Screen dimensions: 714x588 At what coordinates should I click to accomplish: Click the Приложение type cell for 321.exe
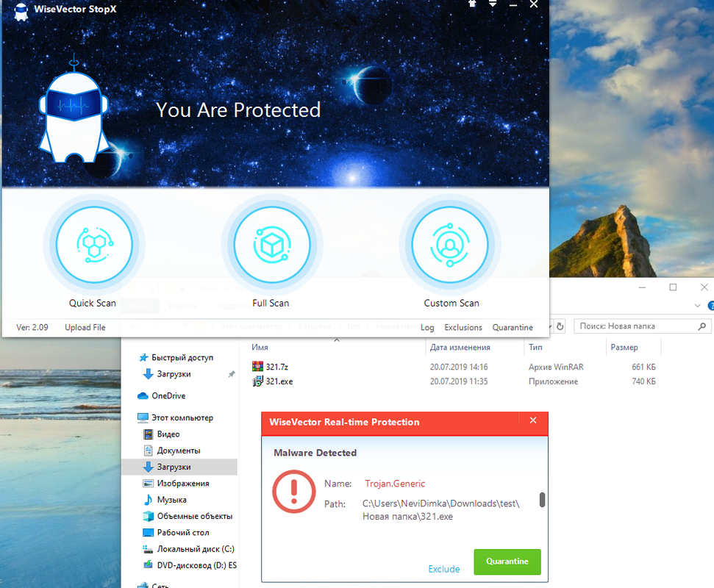[x=553, y=381]
